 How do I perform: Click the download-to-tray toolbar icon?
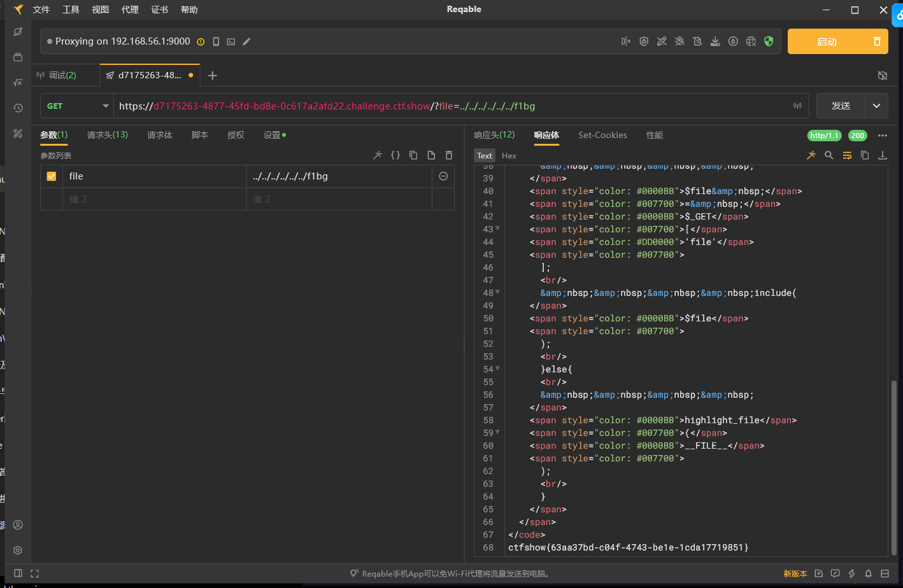(715, 41)
